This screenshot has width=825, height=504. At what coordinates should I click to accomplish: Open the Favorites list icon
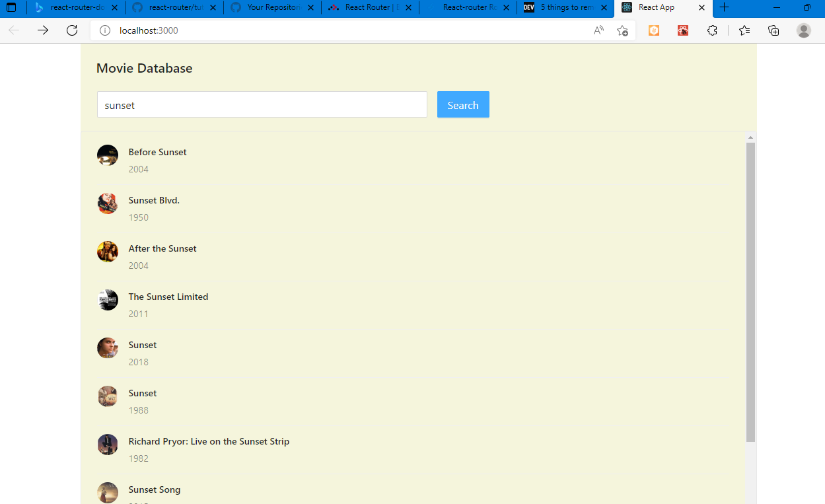click(x=744, y=30)
